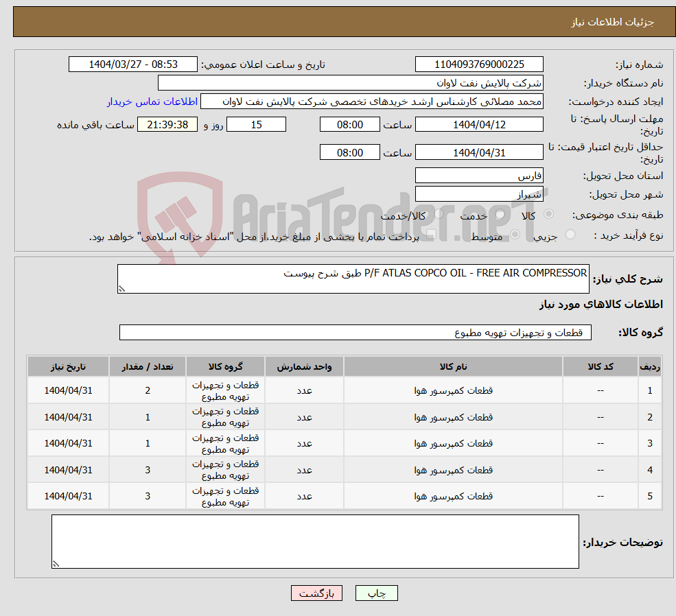Choose متوسط as the purchase process type

coord(515,233)
